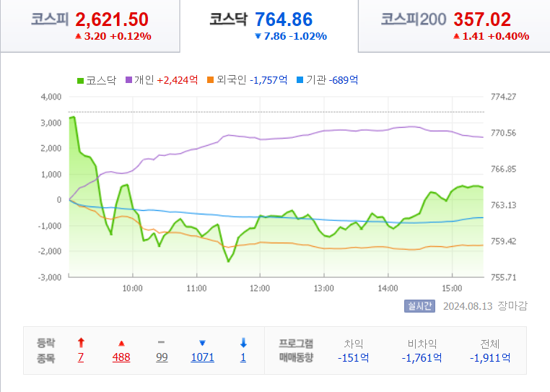Click the 15:00 time axis label
Screen dimensions: 550x392
tap(452, 289)
